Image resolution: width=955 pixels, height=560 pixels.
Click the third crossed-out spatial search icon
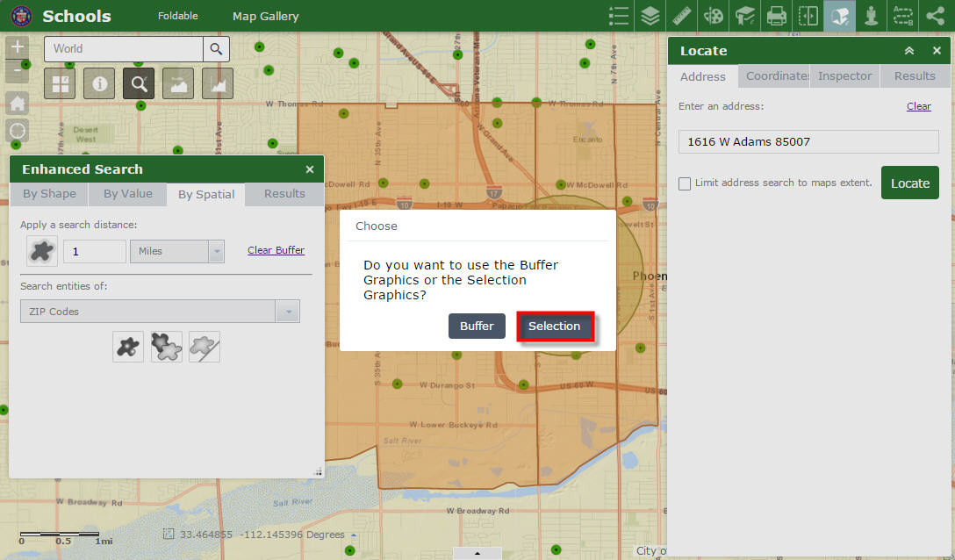click(205, 347)
